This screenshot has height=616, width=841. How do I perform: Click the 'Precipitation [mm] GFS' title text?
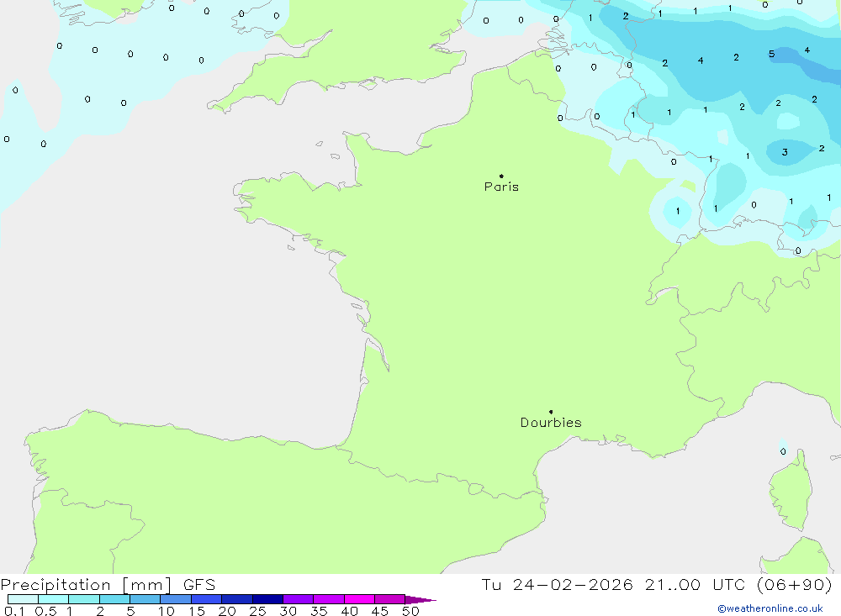point(108,585)
